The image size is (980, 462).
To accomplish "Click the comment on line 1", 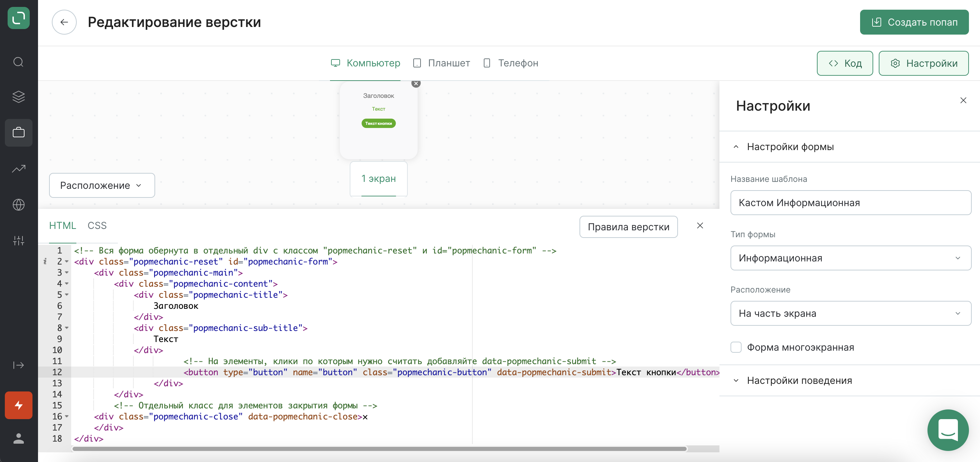I will [315, 250].
